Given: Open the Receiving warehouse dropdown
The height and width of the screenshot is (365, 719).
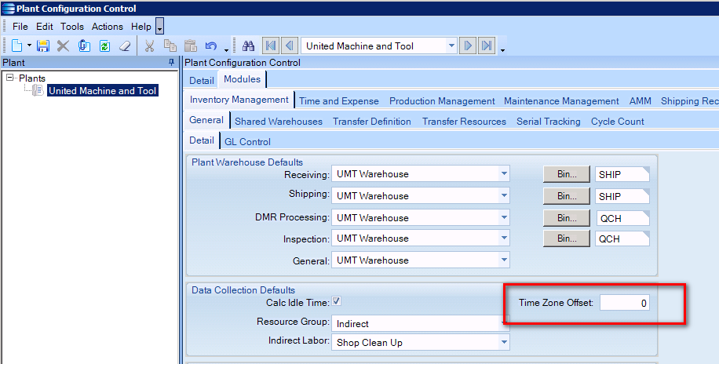Looking at the screenshot, I should (504, 174).
